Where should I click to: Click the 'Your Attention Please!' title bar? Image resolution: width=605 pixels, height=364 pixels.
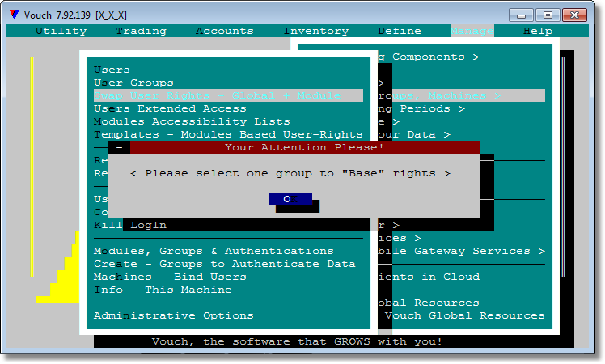tap(305, 147)
